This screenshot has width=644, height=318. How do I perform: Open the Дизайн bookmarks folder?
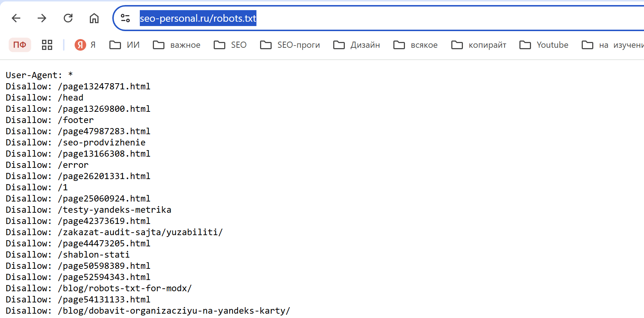(x=357, y=45)
